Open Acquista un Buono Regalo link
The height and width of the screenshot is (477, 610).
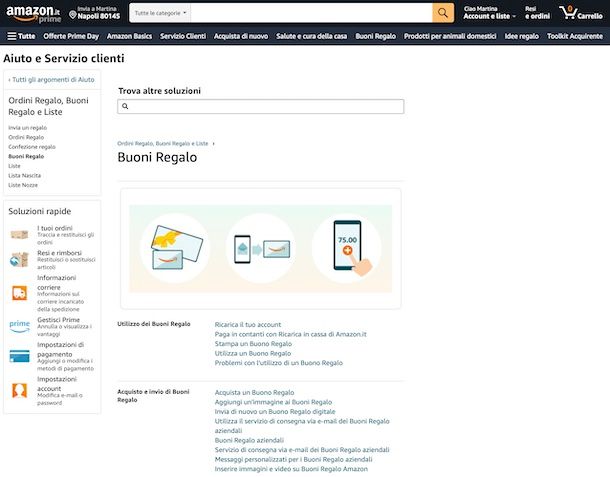click(x=254, y=393)
